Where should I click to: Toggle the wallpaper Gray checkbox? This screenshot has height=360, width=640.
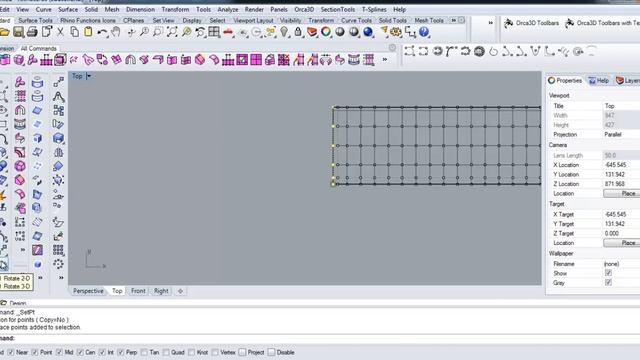click(x=608, y=282)
